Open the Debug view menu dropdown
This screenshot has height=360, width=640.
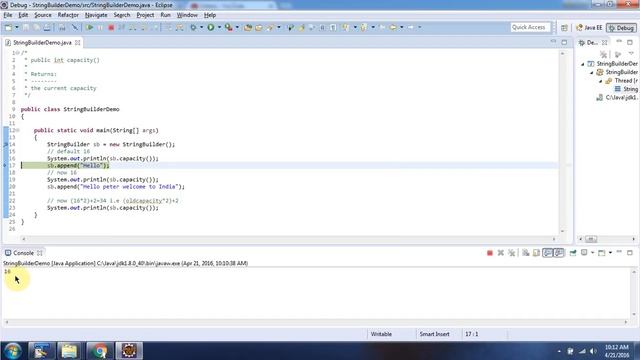[631, 54]
